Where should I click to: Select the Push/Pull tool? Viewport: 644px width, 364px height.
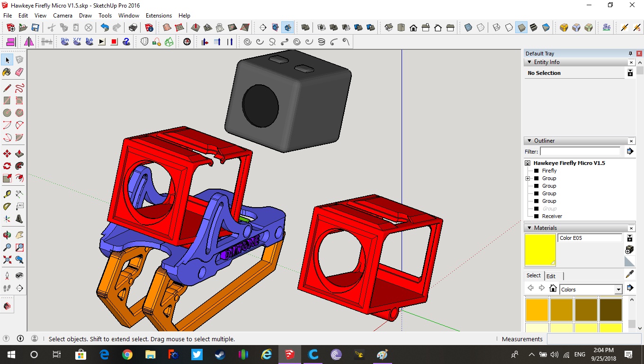[x=19, y=154]
